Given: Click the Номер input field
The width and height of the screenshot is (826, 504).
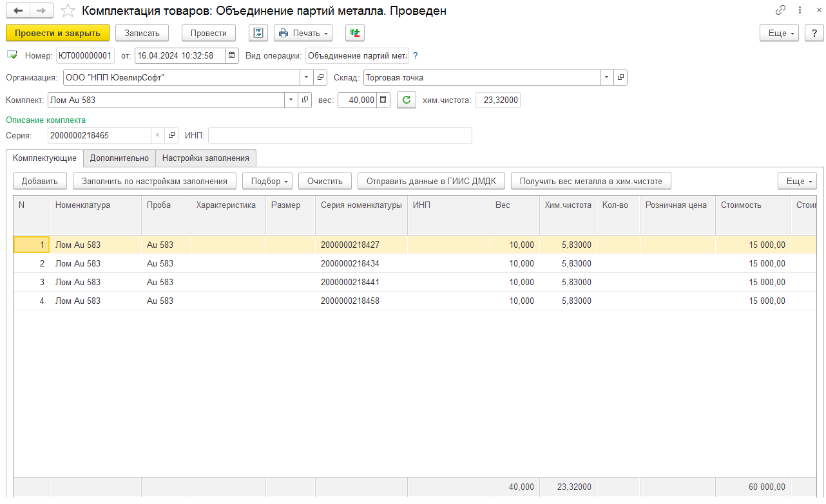Looking at the screenshot, I should [85, 55].
